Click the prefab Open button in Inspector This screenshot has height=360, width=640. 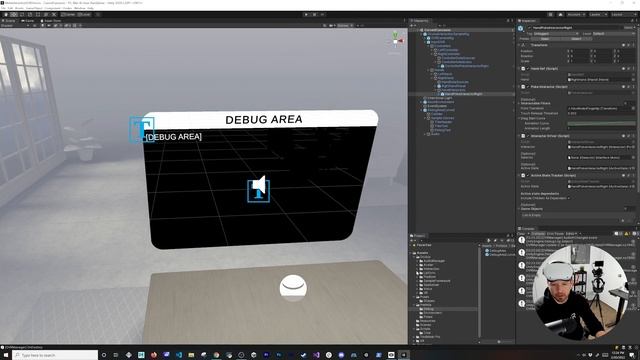(x=545, y=39)
